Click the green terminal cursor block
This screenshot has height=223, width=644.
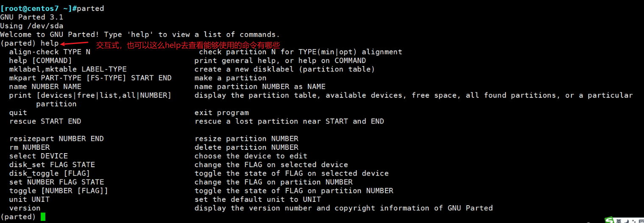click(x=43, y=217)
